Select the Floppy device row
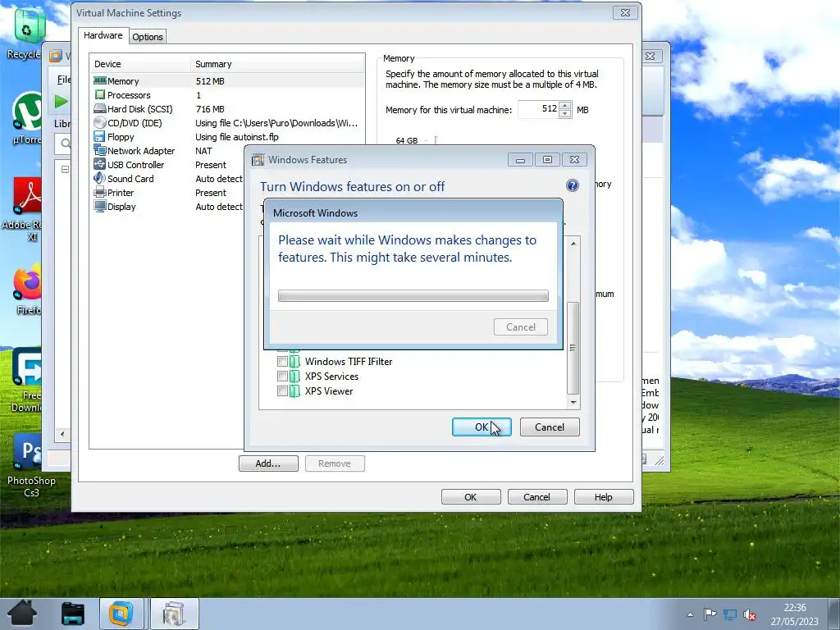The width and height of the screenshot is (840, 630). (x=227, y=137)
